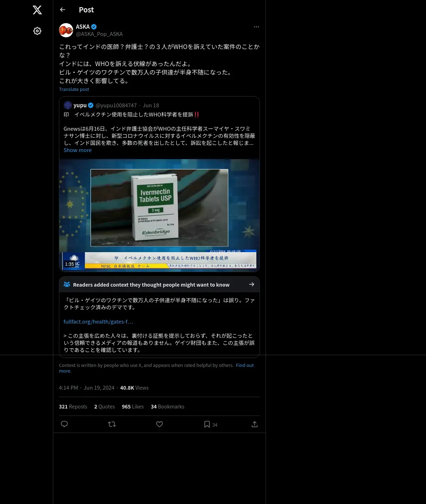
Task: Open the settings gear in sidebar
Action: pyautogui.click(x=37, y=31)
